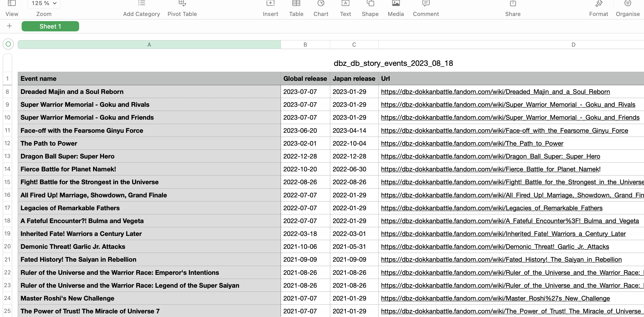The image size is (644, 317).
Task: Select cell 'Fight! Battle for the Strongest in the Universe'
Action: (149, 182)
